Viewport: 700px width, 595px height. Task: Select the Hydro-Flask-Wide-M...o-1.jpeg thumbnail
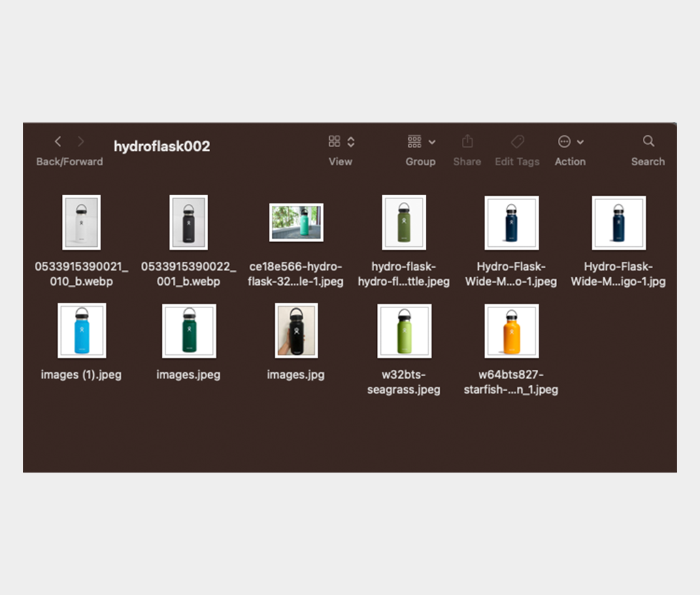512,223
